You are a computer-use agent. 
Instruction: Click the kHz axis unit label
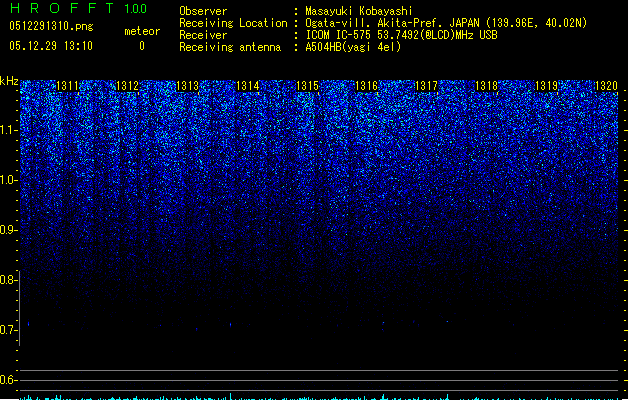tap(9, 81)
